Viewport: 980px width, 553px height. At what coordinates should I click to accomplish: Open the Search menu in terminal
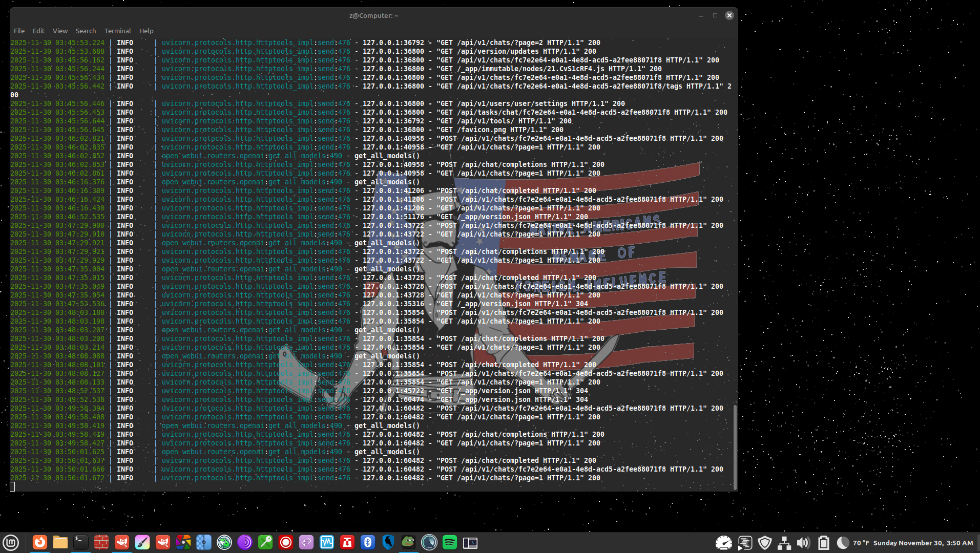[86, 31]
